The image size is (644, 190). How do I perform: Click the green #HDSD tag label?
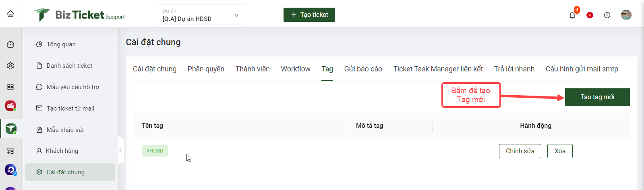click(155, 151)
